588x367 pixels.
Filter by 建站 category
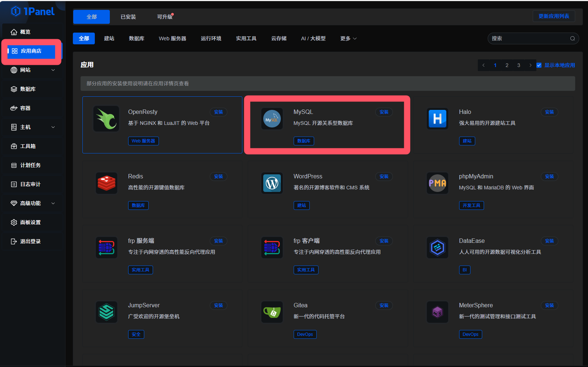pyautogui.click(x=109, y=38)
